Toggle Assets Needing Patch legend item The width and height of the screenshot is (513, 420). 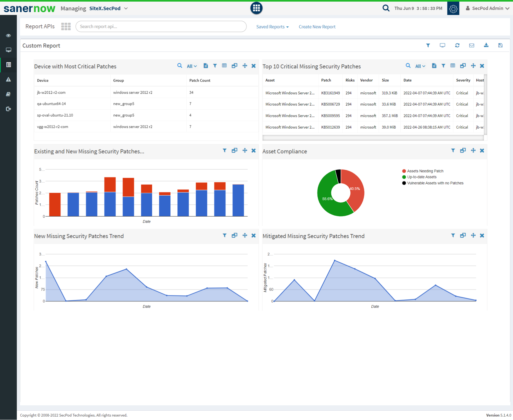(x=425, y=171)
